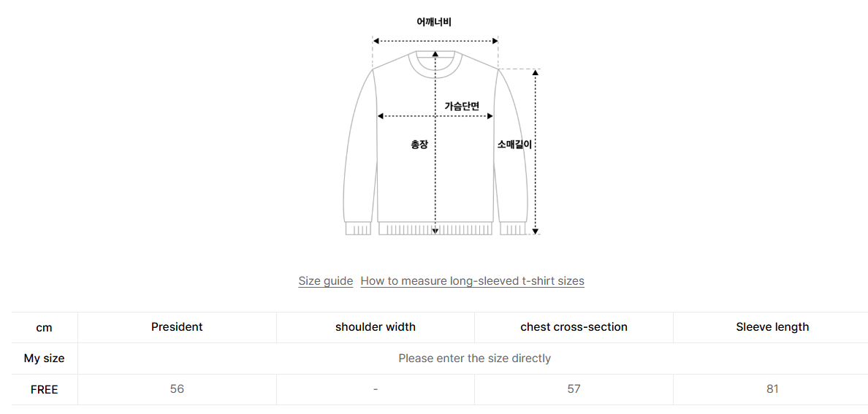Click the 가슴단면 label on the sweater diagram
The height and width of the screenshot is (414, 868).
[x=462, y=107]
